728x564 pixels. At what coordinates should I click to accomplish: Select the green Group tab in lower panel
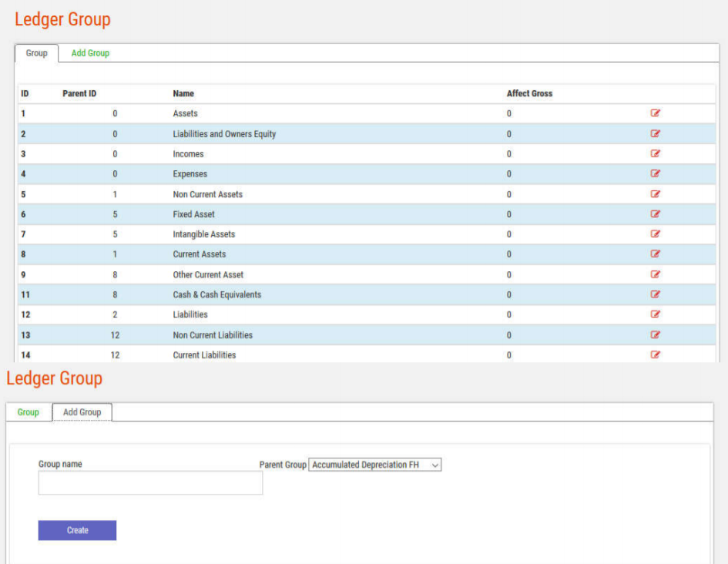tap(29, 412)
